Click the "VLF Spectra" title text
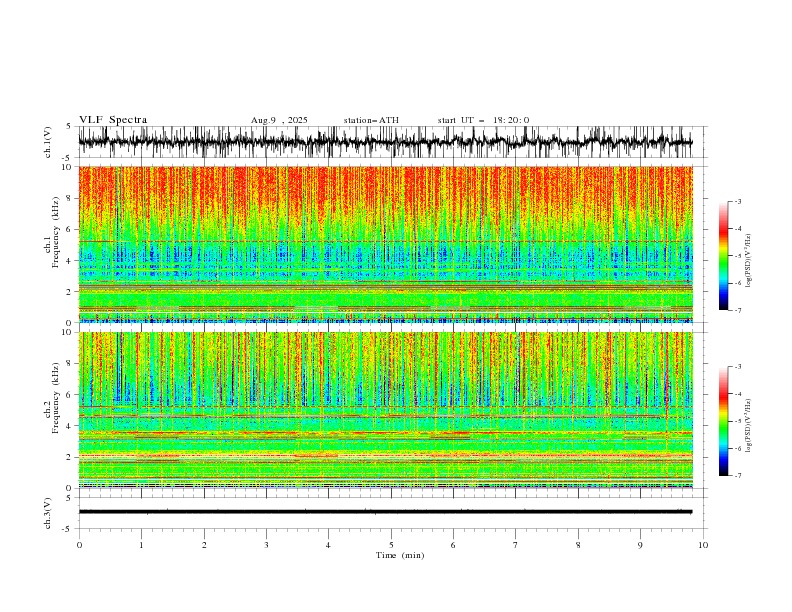The image size is (792, 612). click(113, 120)
